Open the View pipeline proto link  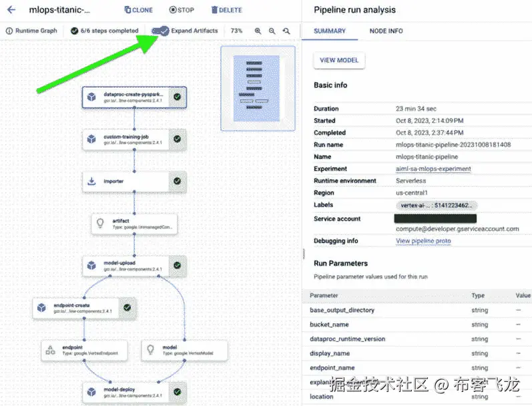point(423,240)
